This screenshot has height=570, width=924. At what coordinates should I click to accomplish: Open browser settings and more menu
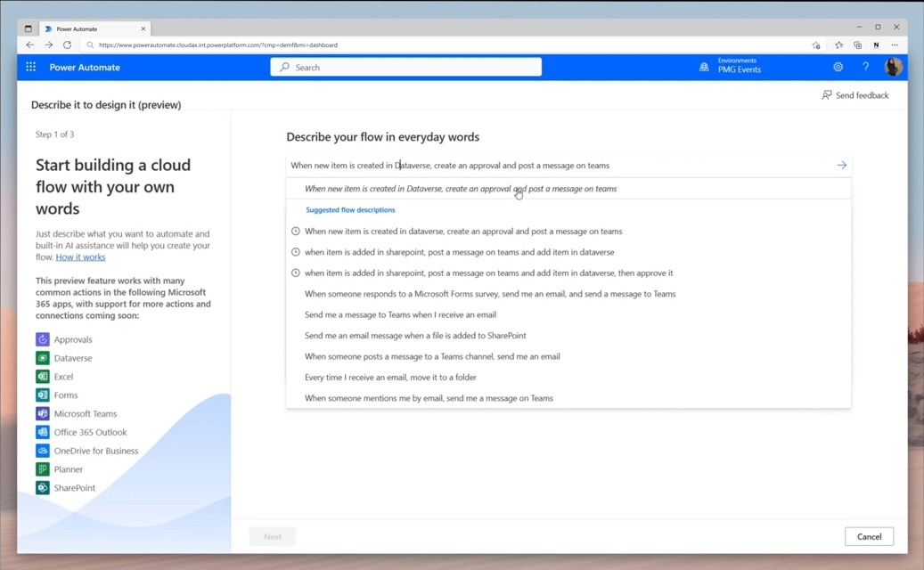[x=895, y=45]
